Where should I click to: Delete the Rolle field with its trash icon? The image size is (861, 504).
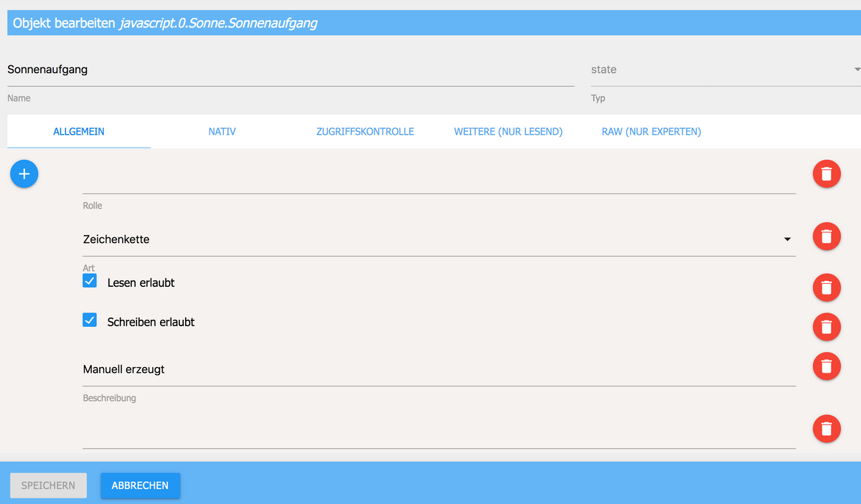827,173
